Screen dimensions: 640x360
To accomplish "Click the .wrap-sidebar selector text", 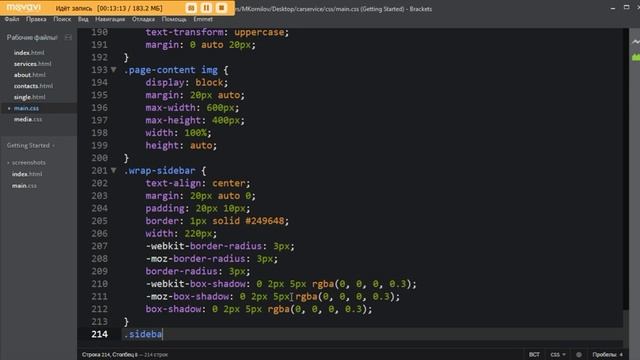I will point(160,171).
